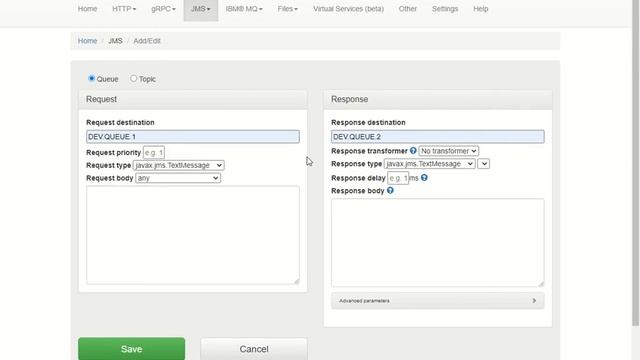Open the Other menu item
The width and height of the screenshot is (640, 360).
[408, 9]
